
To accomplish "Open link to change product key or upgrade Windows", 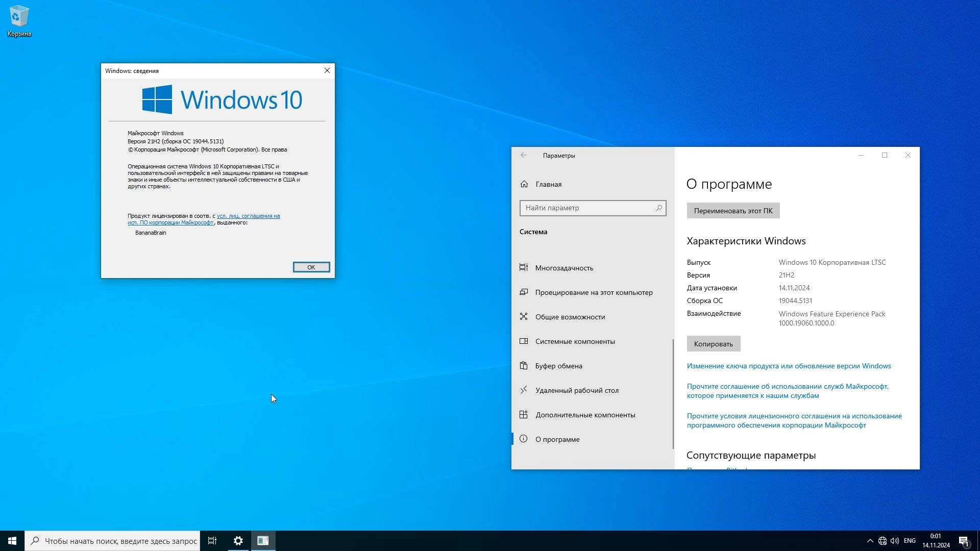I will [789, 366].
